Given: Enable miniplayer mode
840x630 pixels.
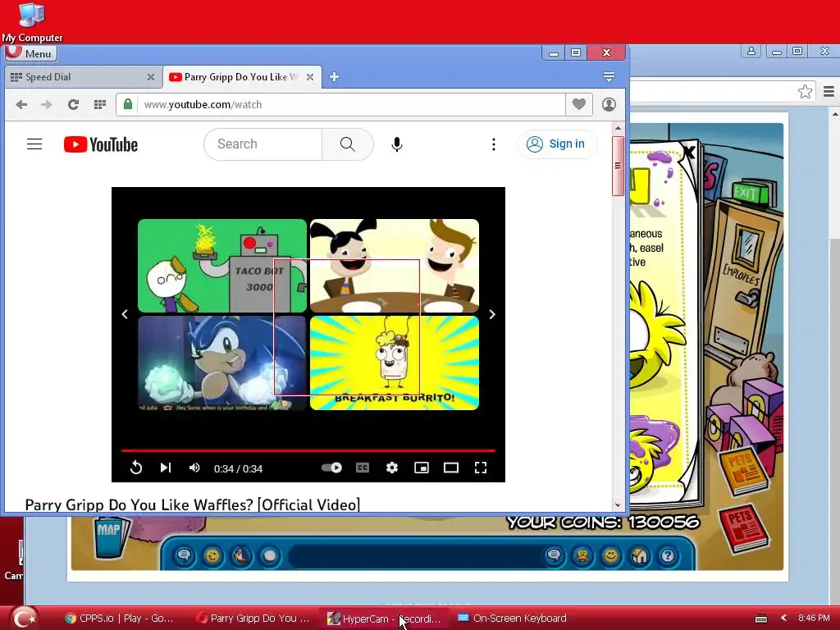Looking at the screenshot, I should tap(422, 468).
